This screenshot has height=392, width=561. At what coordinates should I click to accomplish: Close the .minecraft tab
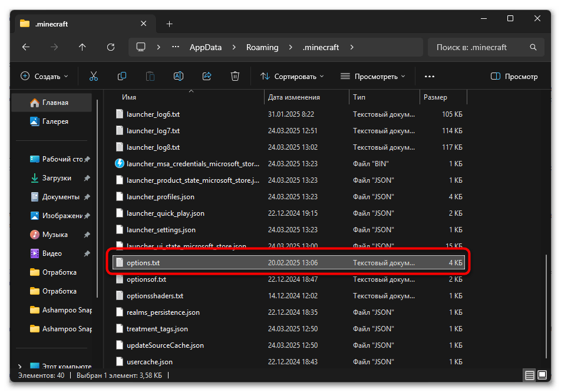coord(143,24)
